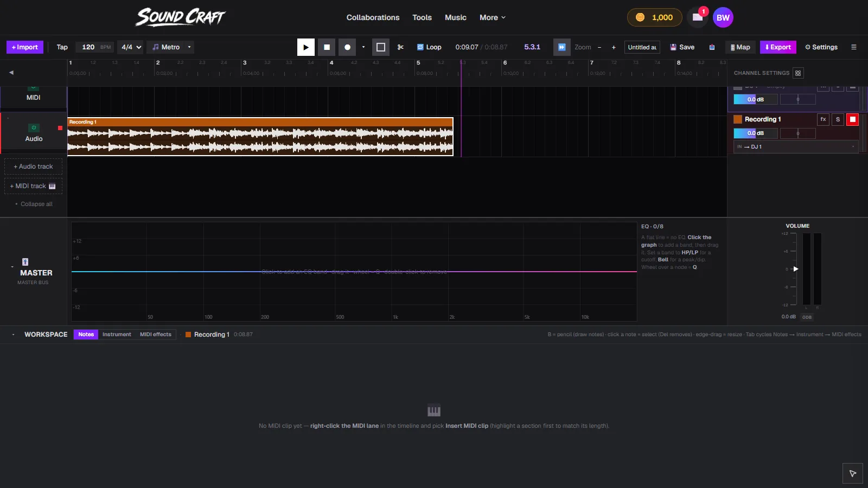
Task: Adjust Recording 1 channel 0.0 dB volume slider
Action: coord(756,133)
